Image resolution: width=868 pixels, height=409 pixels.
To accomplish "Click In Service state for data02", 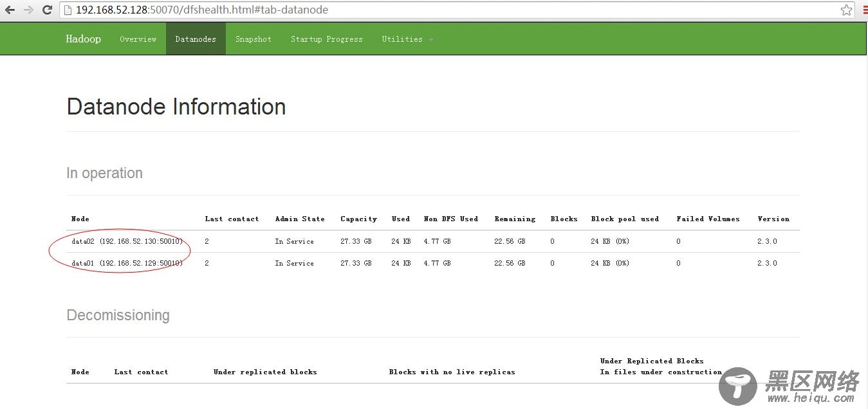I will tap(294, 241).
